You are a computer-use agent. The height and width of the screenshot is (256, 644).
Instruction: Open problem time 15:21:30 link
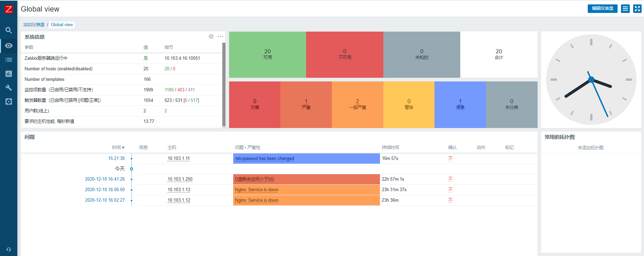[x=116, y=159]
